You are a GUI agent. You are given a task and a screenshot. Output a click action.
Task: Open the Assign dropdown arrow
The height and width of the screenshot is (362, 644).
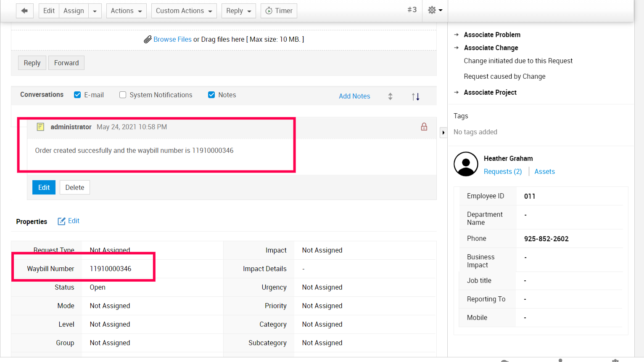95,11
